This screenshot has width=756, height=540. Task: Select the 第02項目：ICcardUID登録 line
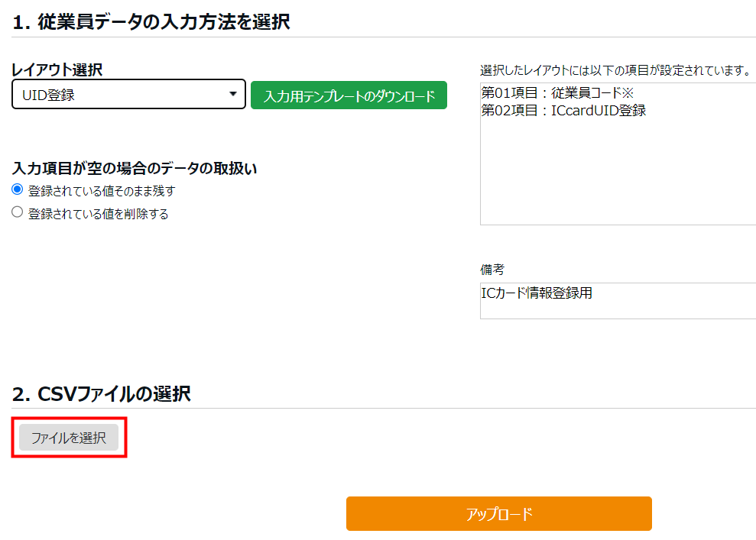[563, 110]
